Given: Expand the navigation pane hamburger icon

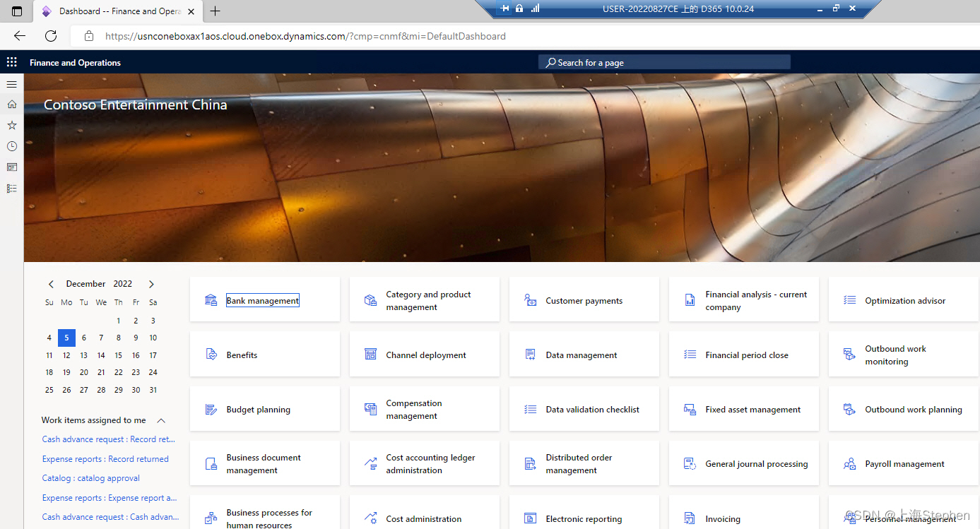Looking at the screenshot, I should pyautogui.click(x=11, y=84).
